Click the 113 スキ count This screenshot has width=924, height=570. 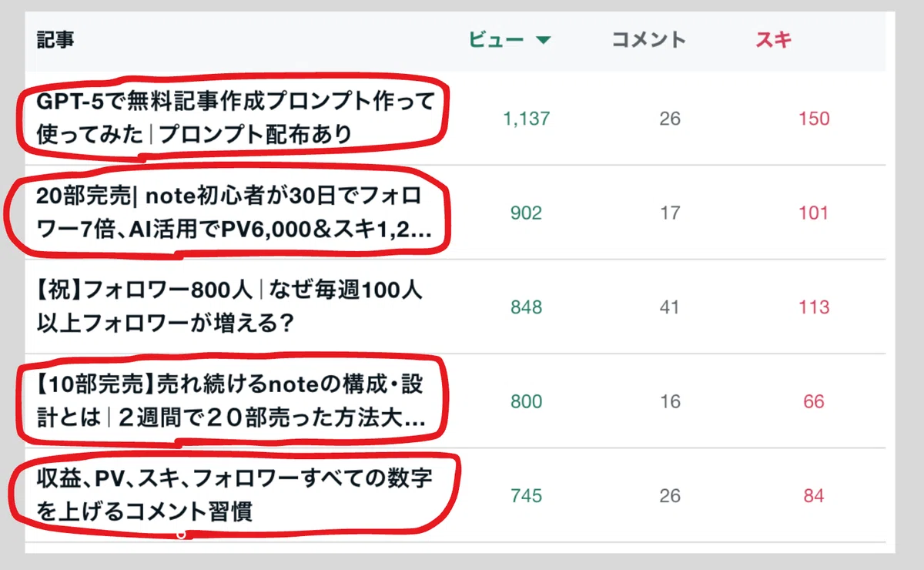[814, 307]
